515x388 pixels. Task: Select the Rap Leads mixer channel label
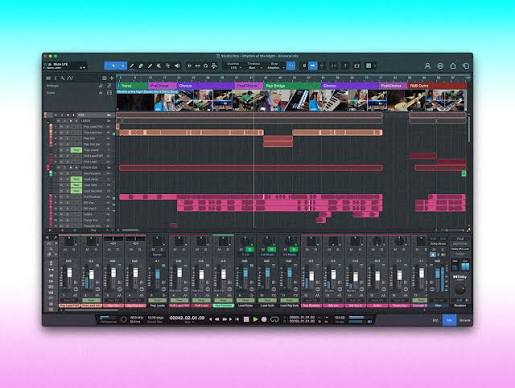158,305
